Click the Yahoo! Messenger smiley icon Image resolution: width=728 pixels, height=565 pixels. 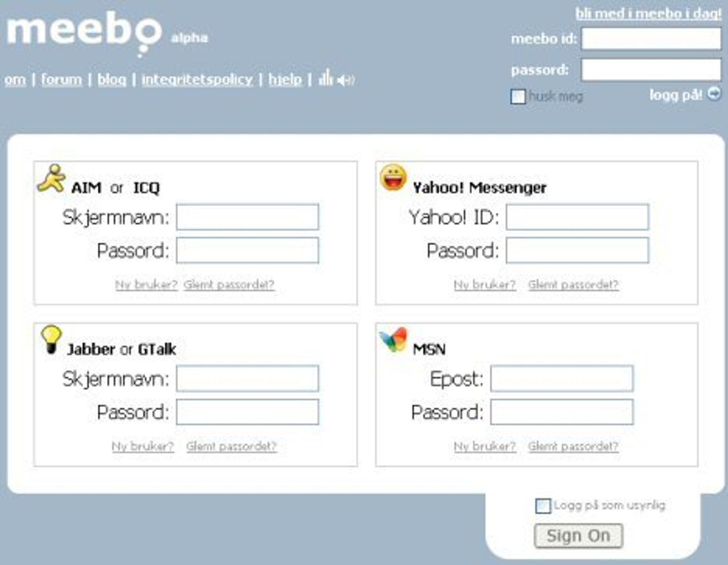pos(393,177)
